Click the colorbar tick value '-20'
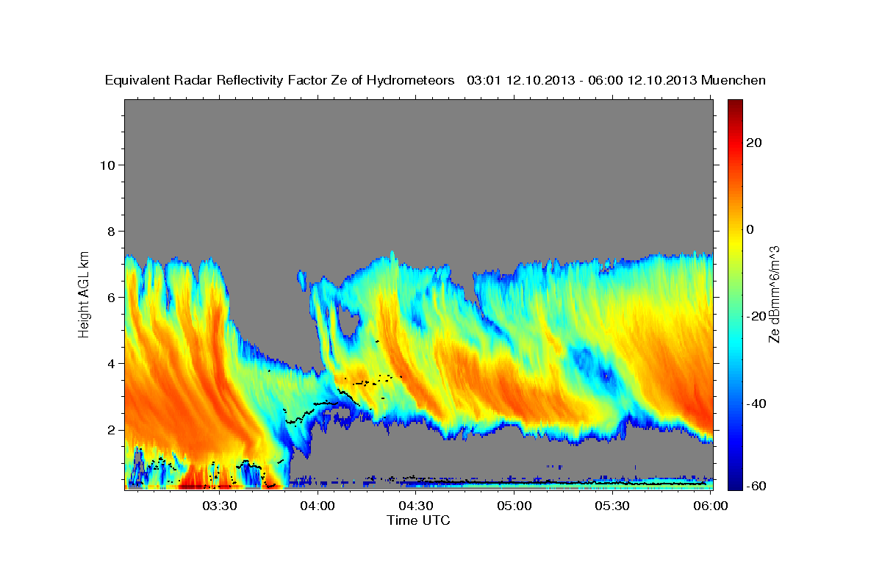This screenshot has width=882, height=588. point(755,316)
